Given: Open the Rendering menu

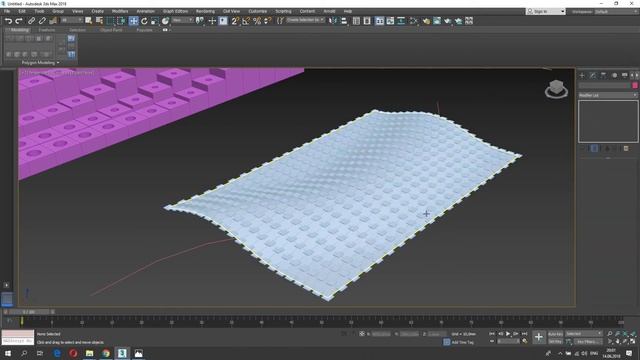Looking at the screenshot, I should pyautogui.click(x=205, y=11).
